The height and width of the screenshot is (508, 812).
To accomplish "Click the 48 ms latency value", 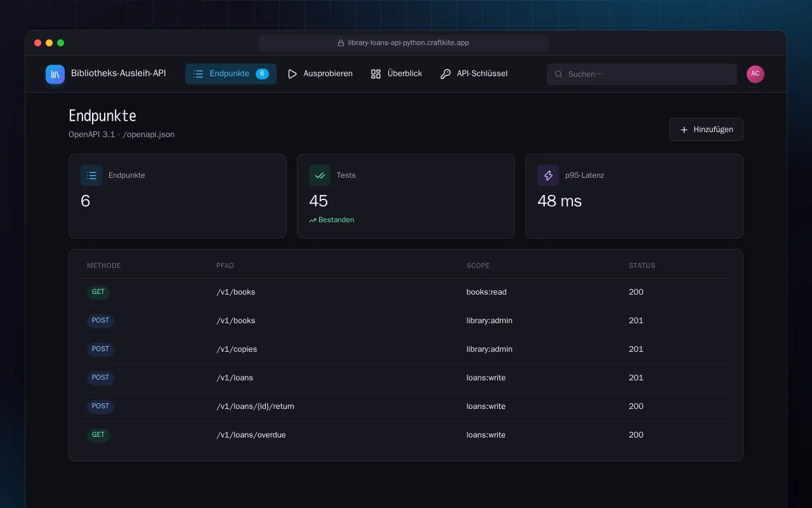I will click(560, 201).
